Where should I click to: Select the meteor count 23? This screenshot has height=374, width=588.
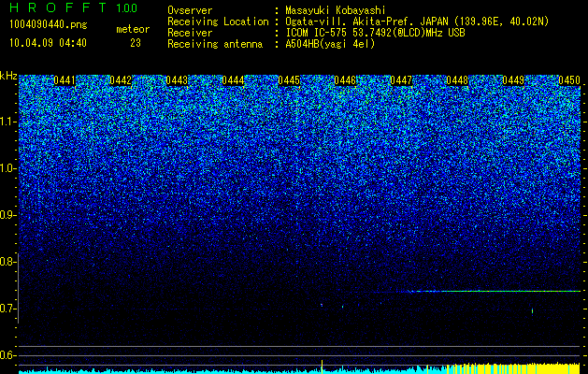tap(136, 43)
